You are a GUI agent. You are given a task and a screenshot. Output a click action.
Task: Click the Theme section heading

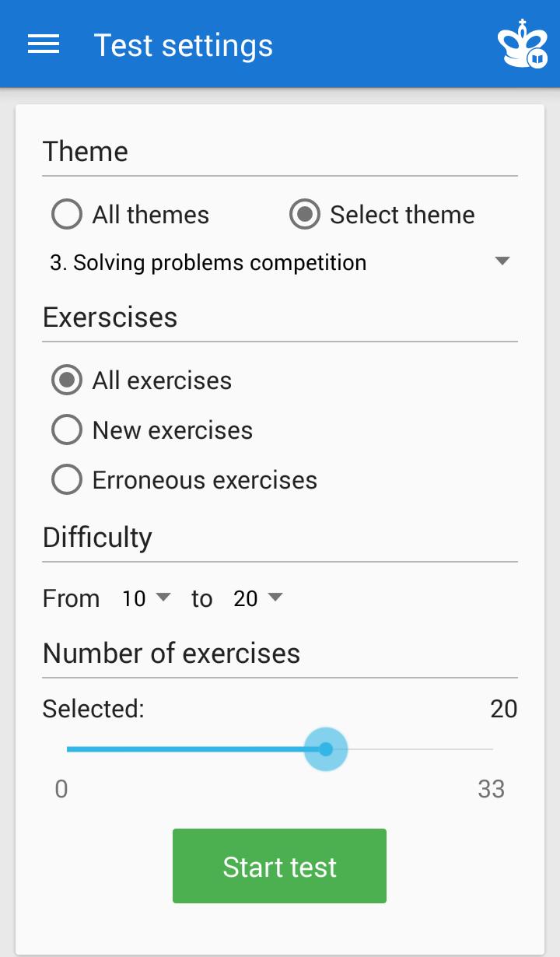[x=86, y=151]
